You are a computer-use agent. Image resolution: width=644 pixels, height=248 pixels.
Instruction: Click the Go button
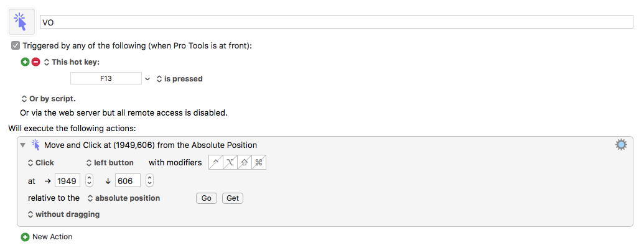coord(206,198)
